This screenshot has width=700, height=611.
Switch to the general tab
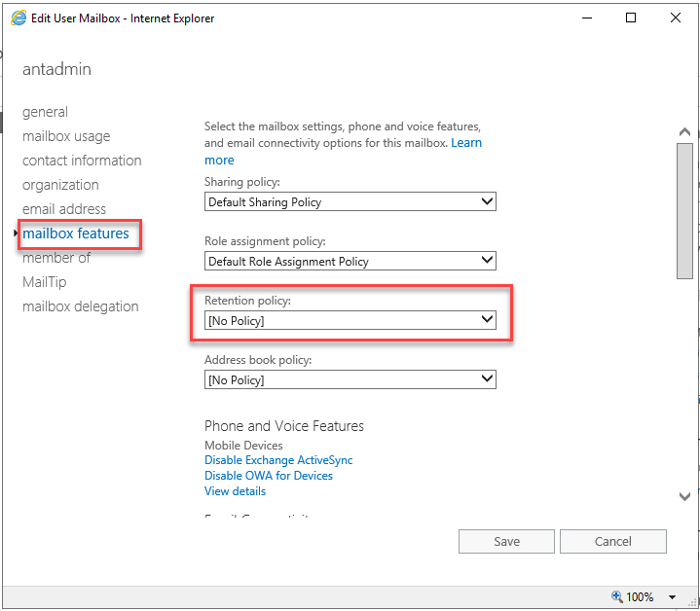point(45,112)
